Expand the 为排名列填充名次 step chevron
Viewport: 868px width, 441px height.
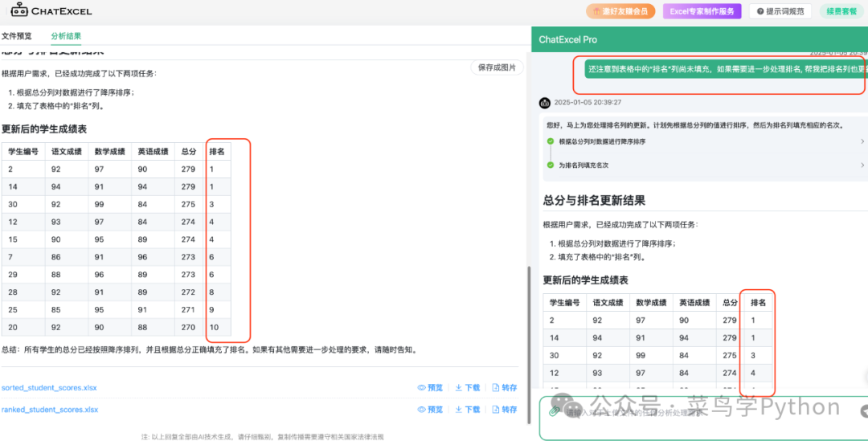[862, 165]
